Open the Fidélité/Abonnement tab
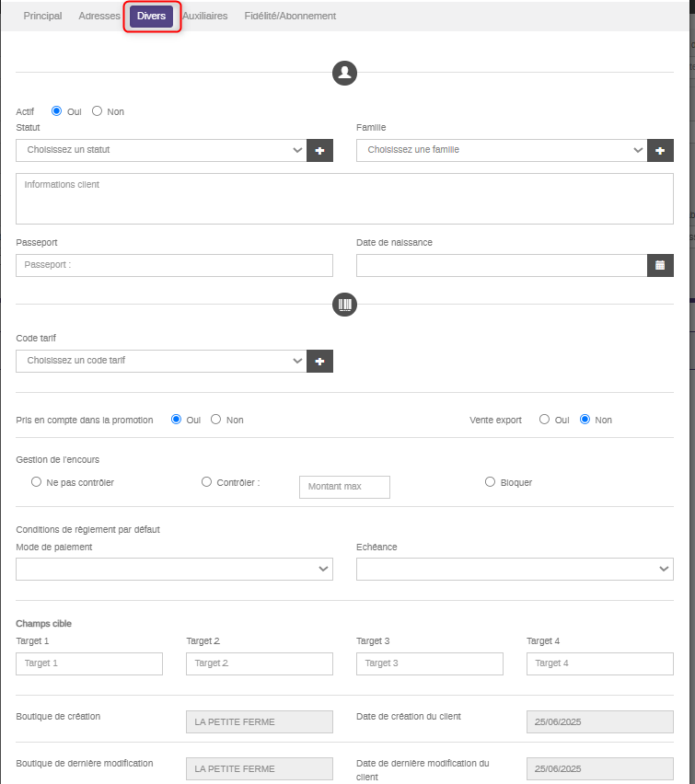Image resolution: width=695 pixels, height=784 pixels. coord(290,17)
